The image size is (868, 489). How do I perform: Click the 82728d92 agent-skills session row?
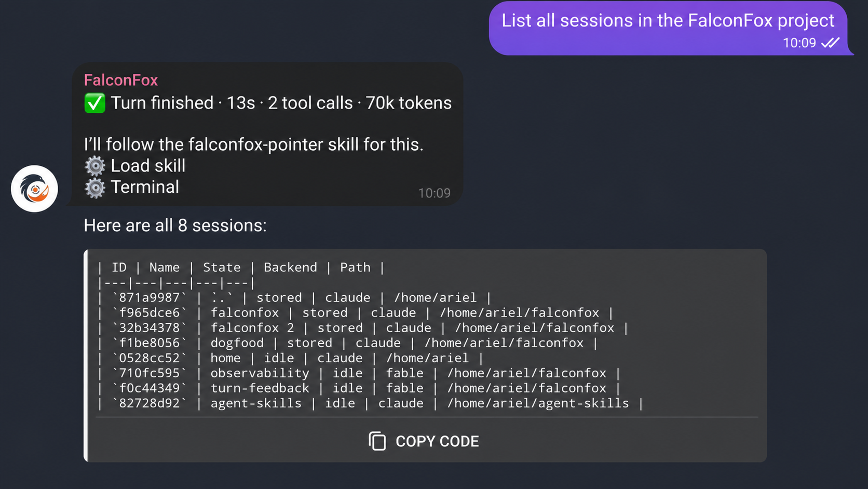tap(371, 403)
